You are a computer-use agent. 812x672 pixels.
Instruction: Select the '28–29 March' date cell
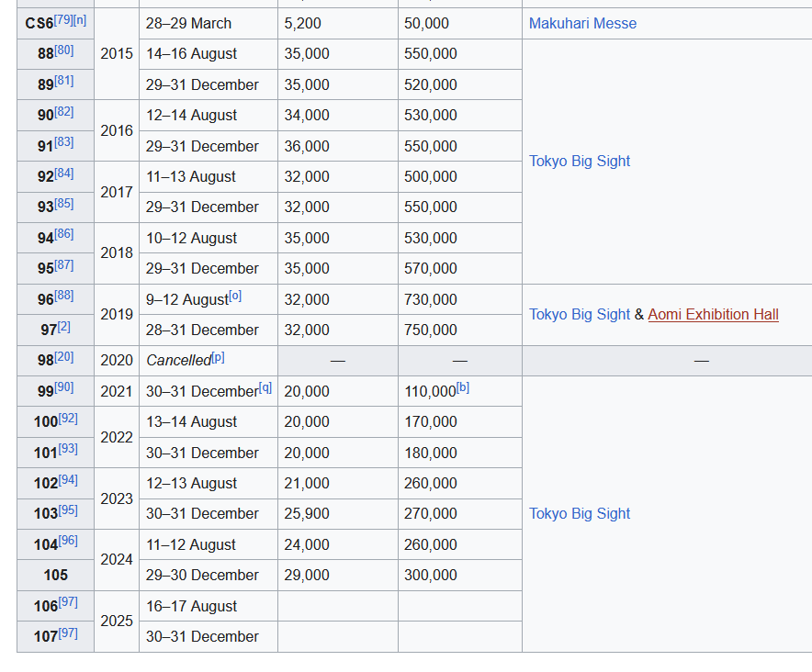pyautogui.click(x=209, y=23)
